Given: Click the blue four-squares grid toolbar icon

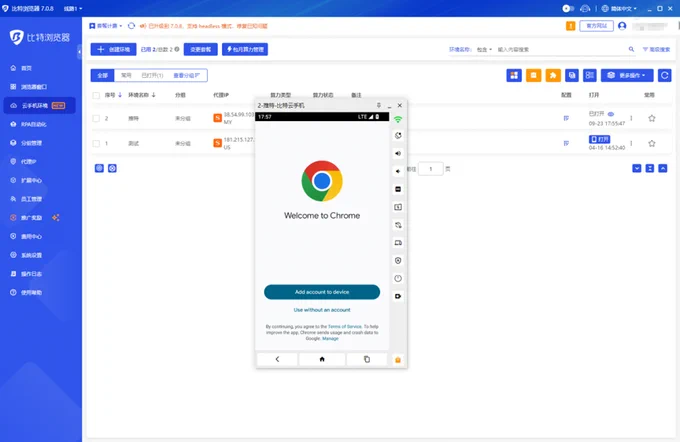Looking at the screenshot, I should pyautogui.click(x=514, y=75).
